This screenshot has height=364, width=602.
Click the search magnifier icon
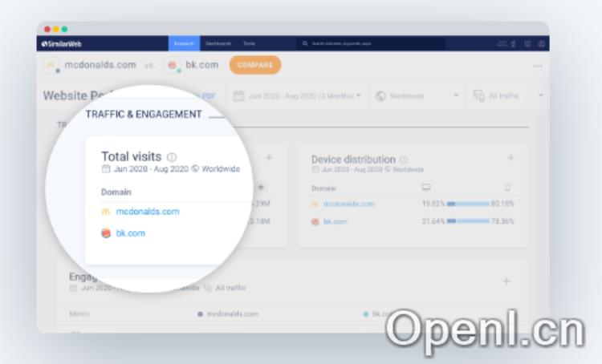coord(305,44)
